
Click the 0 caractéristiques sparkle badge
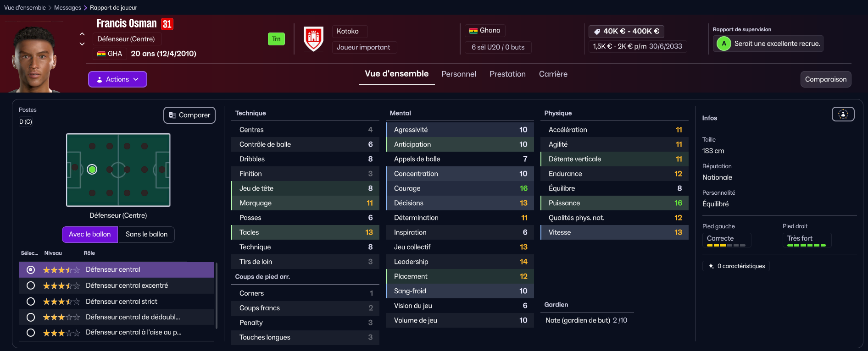point(736,266)
